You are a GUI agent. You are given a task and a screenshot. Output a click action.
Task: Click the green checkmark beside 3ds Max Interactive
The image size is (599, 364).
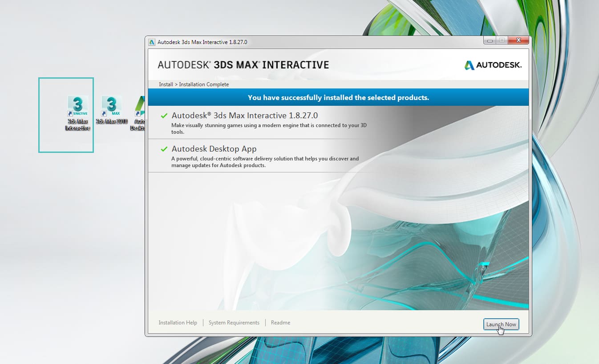click(x=164, y=116)
